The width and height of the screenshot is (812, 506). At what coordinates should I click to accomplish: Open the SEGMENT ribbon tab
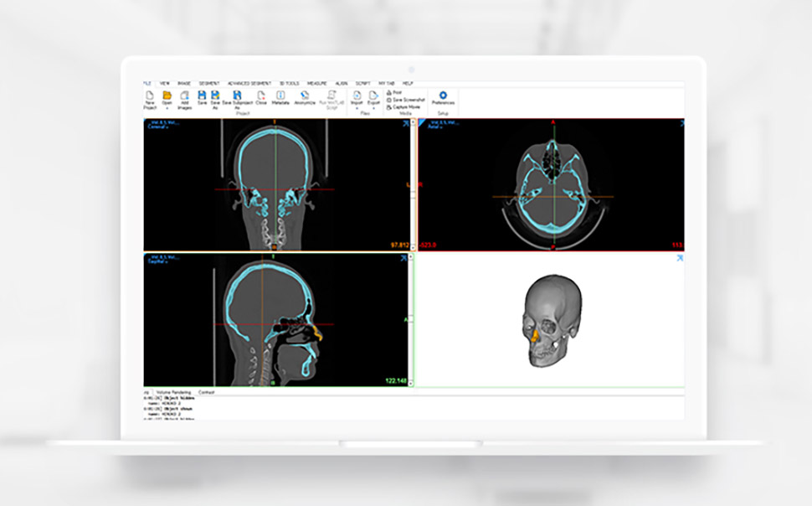pos(209,84)
